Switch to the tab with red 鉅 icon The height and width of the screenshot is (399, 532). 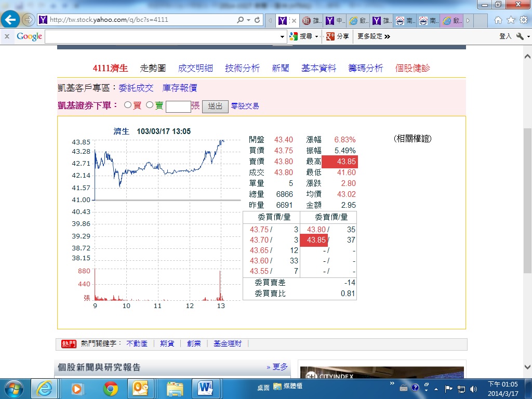point(312,21)
